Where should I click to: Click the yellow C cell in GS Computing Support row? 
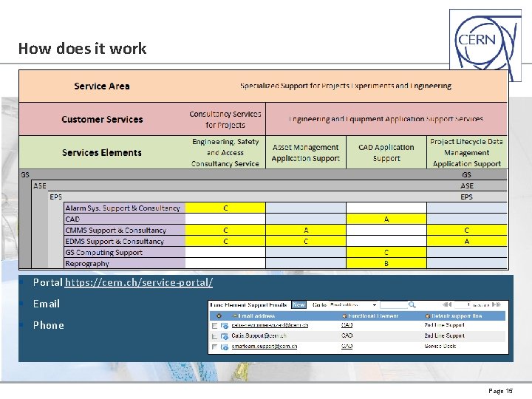point(386,253)
